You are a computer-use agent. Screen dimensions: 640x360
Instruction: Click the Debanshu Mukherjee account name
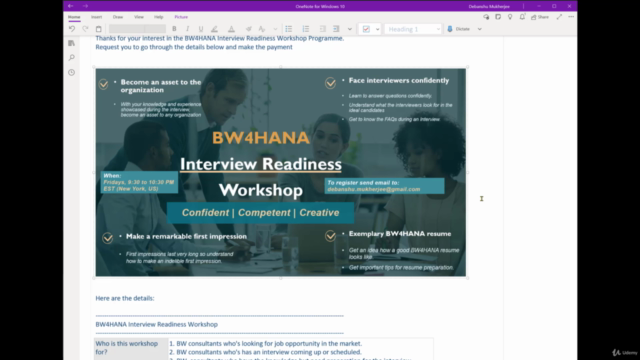pyautogui.click(x=489, y=7)
